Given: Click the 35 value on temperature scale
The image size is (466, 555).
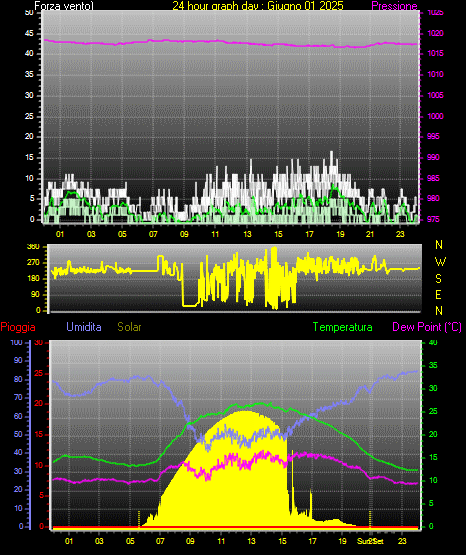Looking at the screenshot, I should [x=433, y=365].
